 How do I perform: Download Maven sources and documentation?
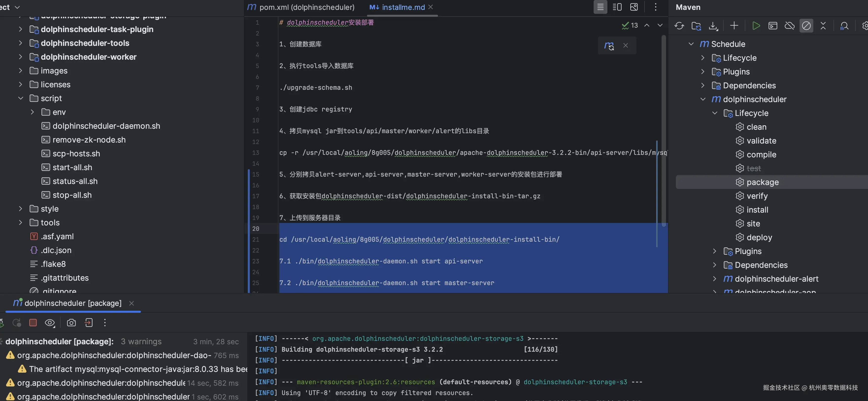(x=713, y=26)
